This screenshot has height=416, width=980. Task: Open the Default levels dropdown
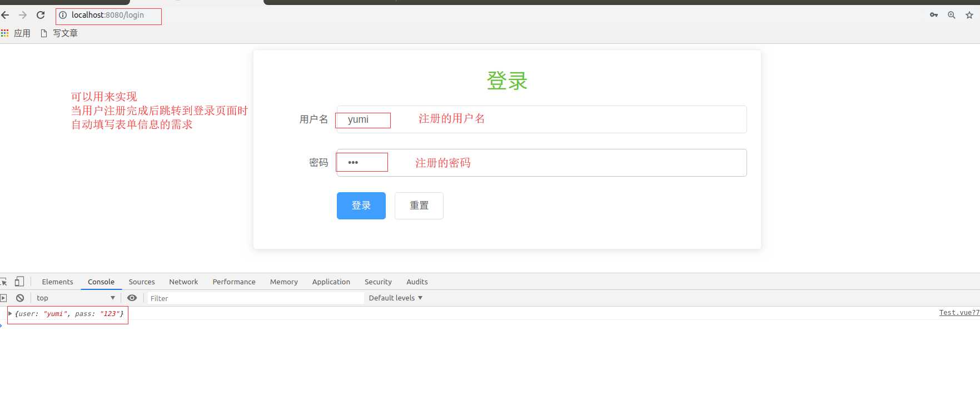pos(396,298)
